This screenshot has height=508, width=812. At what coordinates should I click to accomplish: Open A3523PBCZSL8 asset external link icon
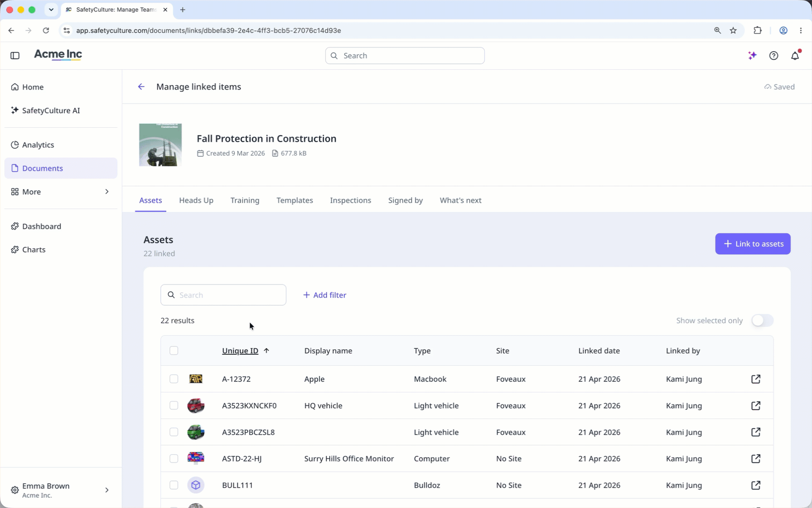756,432
